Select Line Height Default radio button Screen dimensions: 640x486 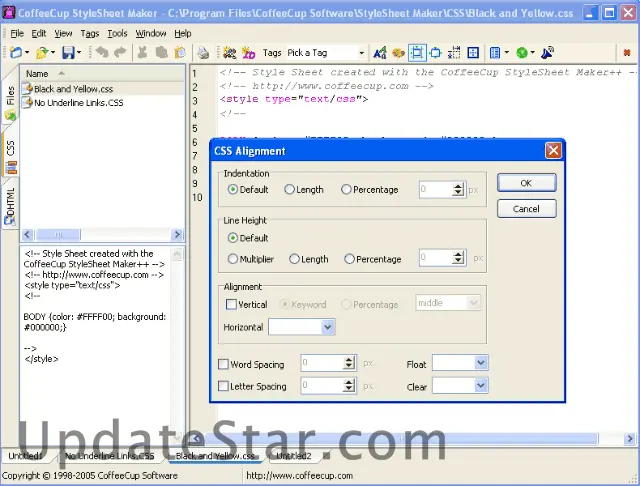tap(232, 238)
